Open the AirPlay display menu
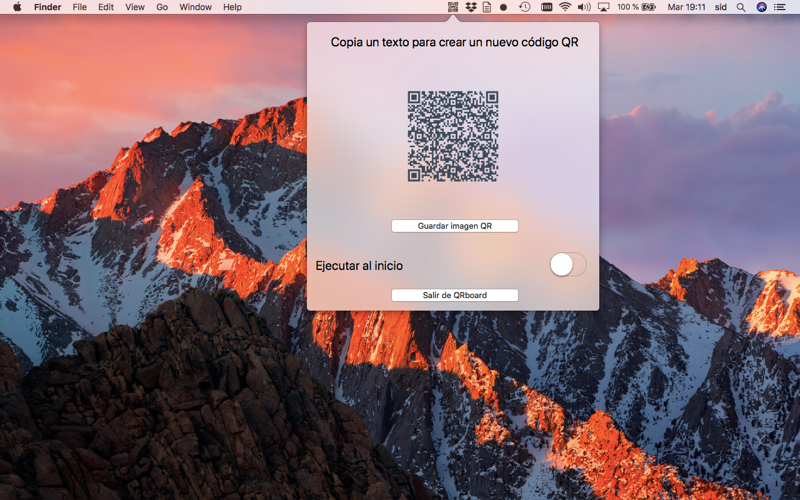Screen dimensions: 800x500 point(604,7)
